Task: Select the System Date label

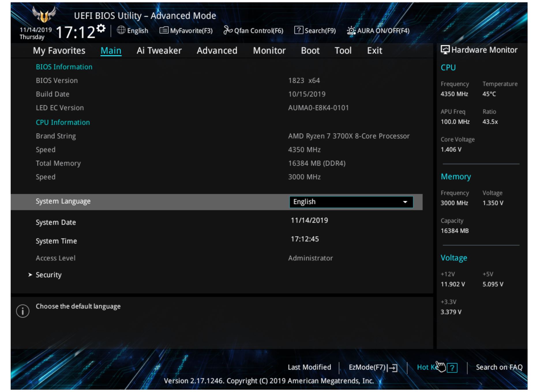Action: click(x=56, y=222)
